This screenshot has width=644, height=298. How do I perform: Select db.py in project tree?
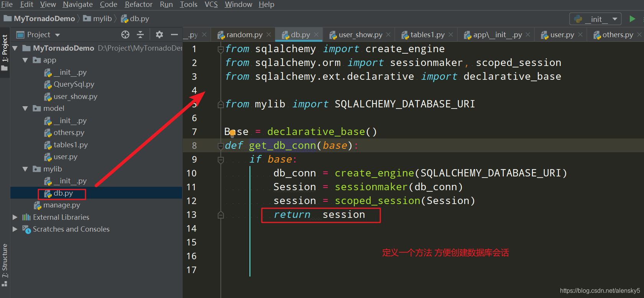(x=58, y=193)
